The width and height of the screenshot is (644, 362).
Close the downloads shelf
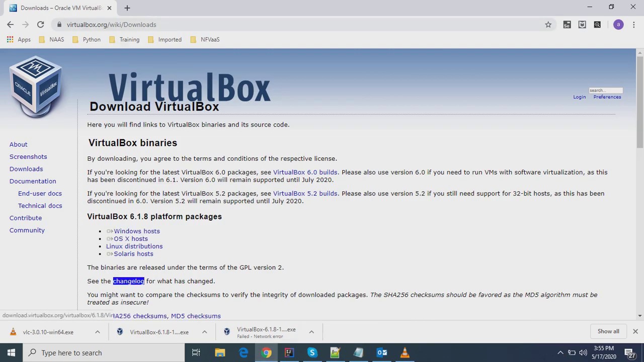coord(635,331)
